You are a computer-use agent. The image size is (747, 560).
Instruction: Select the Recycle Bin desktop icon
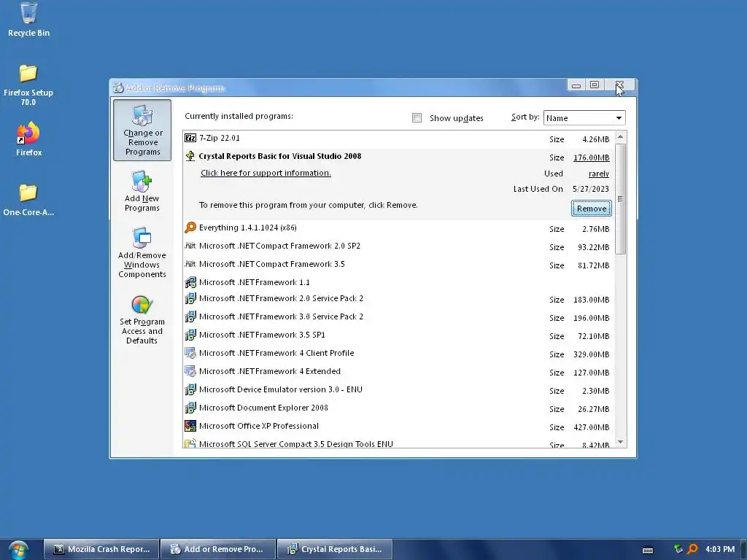[28, 20]
